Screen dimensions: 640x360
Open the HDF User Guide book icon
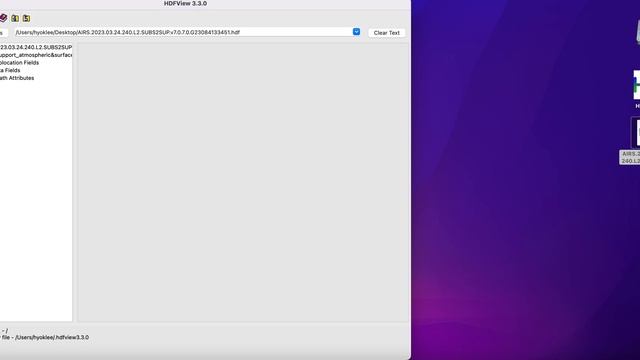point(3,18)
